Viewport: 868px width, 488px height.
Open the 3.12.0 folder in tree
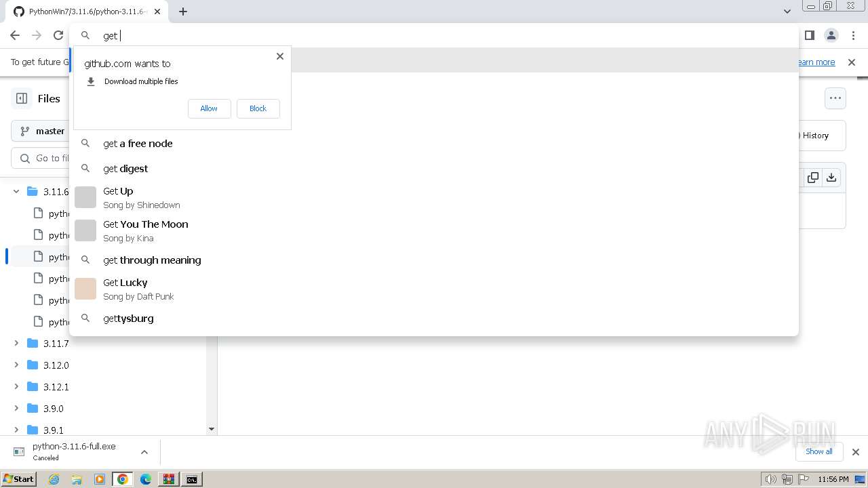click(56, 365)
